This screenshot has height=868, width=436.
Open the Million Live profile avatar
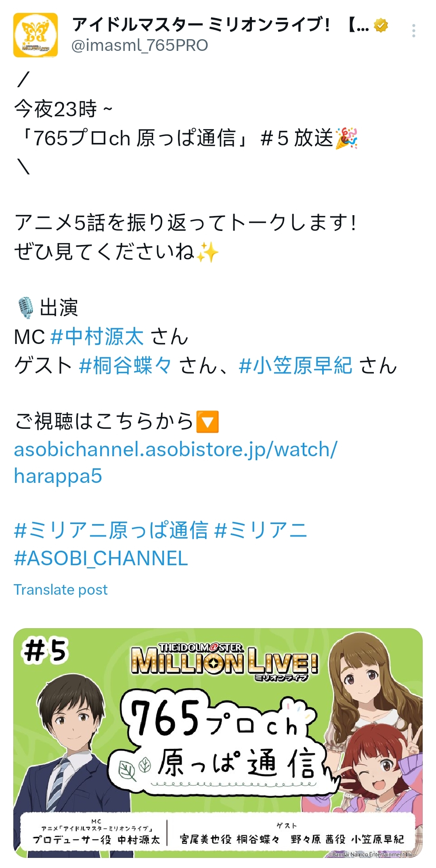click(36, 35)
